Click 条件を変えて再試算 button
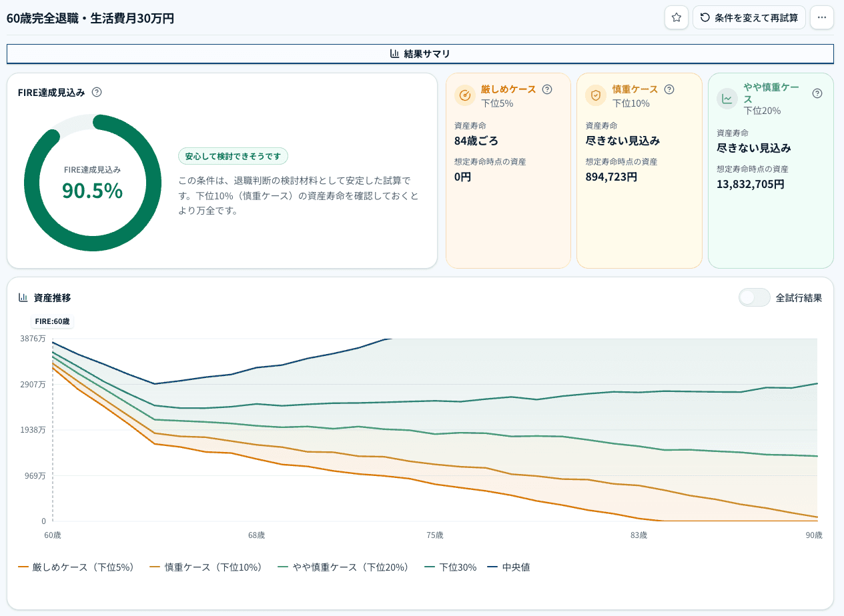Image resolution: width=844 pixels, height=616 pixels. (x=749, y=17)
